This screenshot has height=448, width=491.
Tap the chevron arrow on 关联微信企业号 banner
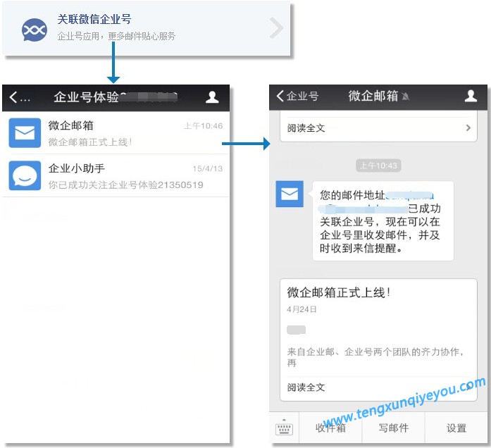point(276,28)
